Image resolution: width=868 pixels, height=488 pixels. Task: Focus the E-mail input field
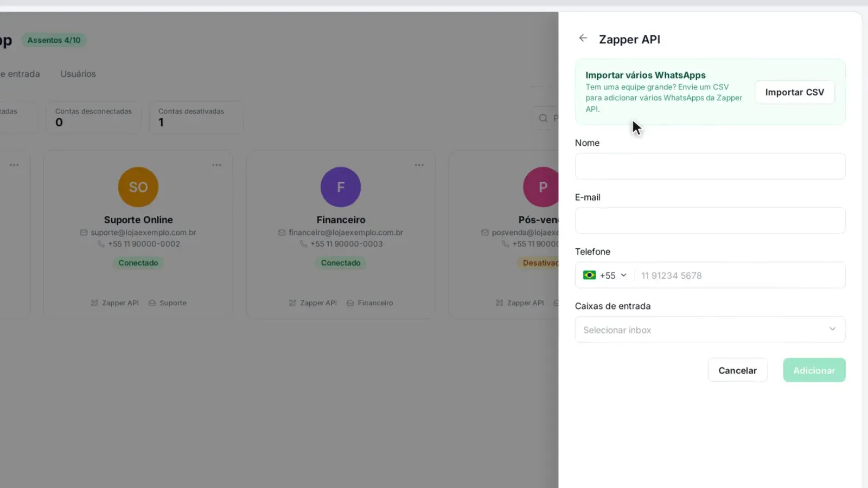(x=710, y=221)
